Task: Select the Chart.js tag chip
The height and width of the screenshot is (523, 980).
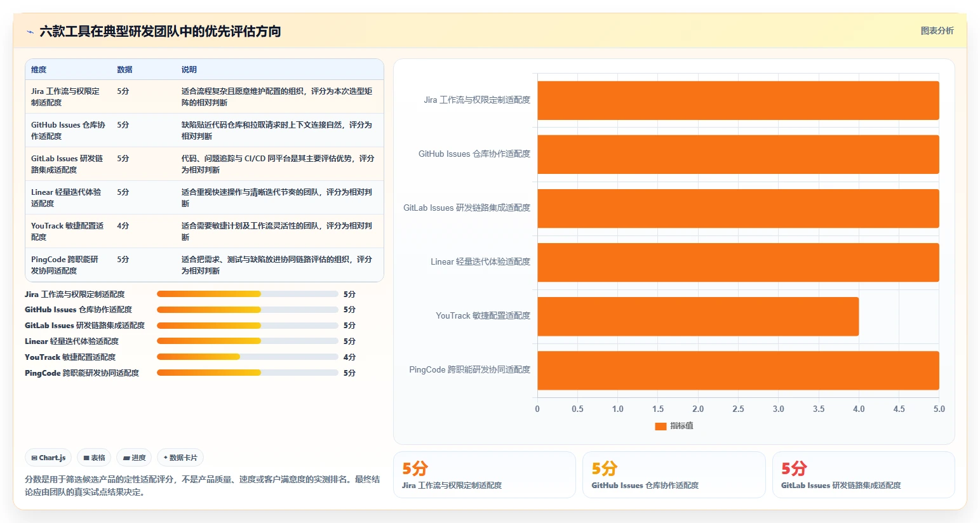Action: tap(48, 458)
